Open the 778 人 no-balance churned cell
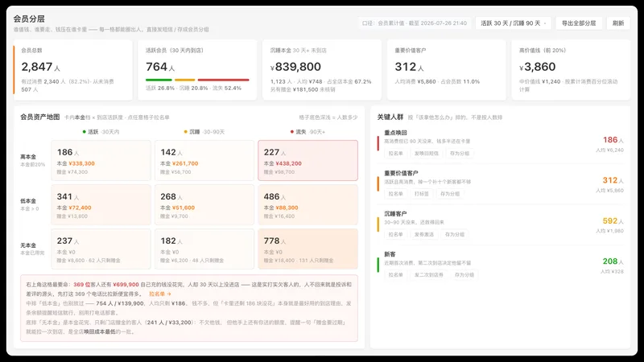Viewport: 644px width, 362px height. click(308, 249)
